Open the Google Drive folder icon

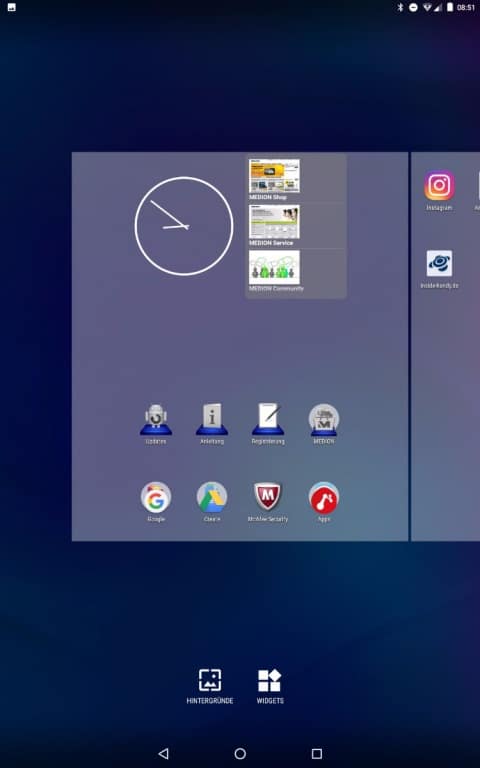212,498
